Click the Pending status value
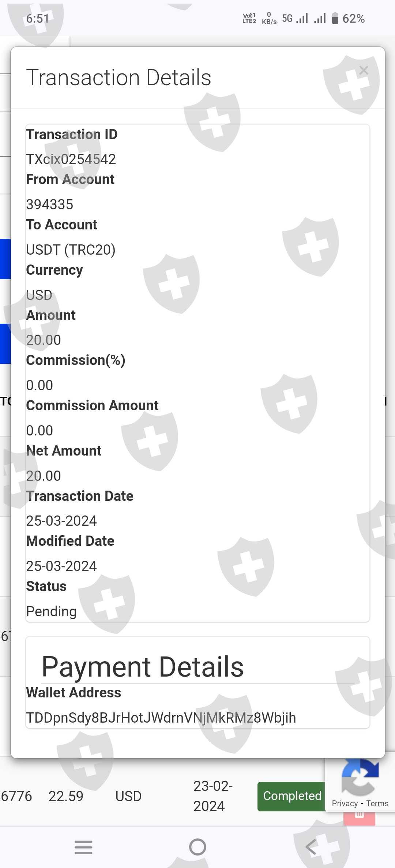Screen dimensions: 395x868 (51, 611)
